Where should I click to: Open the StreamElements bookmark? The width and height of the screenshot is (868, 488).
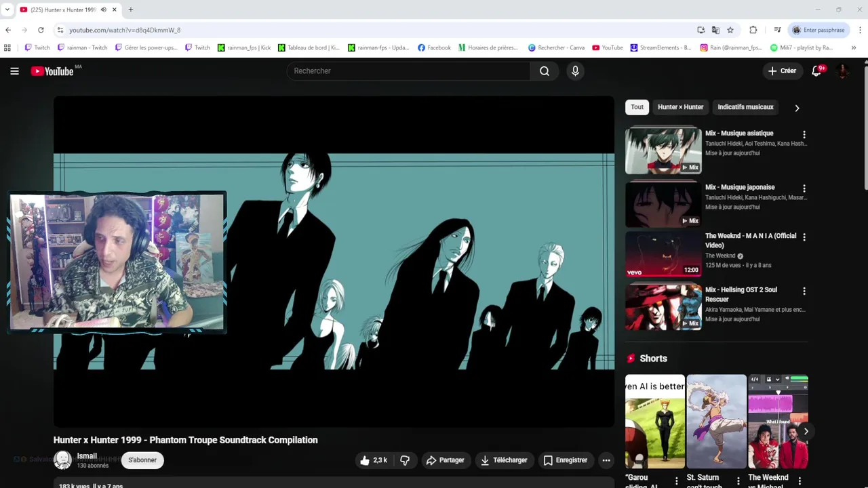point(661,47)
